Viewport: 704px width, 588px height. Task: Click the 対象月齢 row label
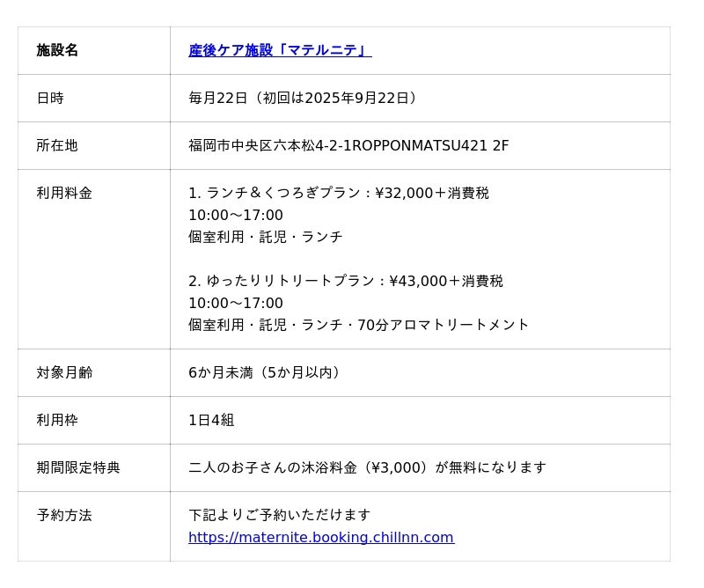[64, 373]
